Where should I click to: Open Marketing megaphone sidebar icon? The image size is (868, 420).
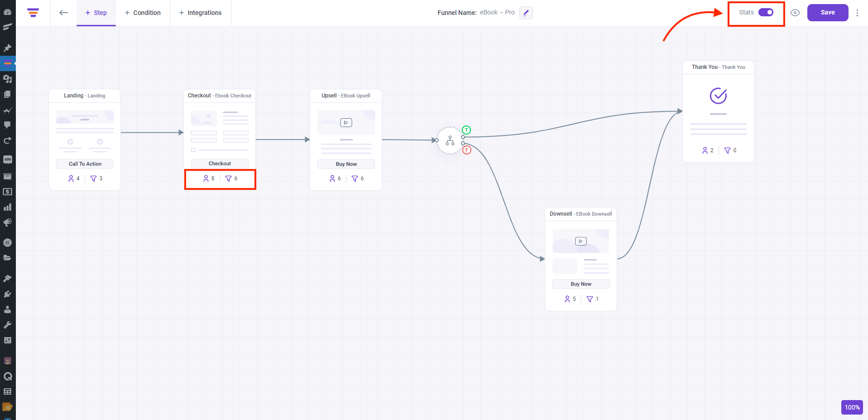click(7, 222)
